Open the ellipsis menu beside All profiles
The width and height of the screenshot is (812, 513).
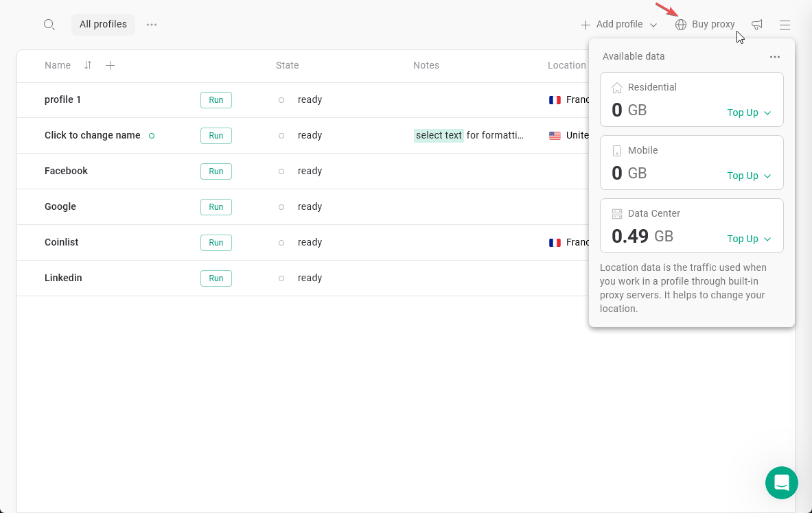(151, 24)
